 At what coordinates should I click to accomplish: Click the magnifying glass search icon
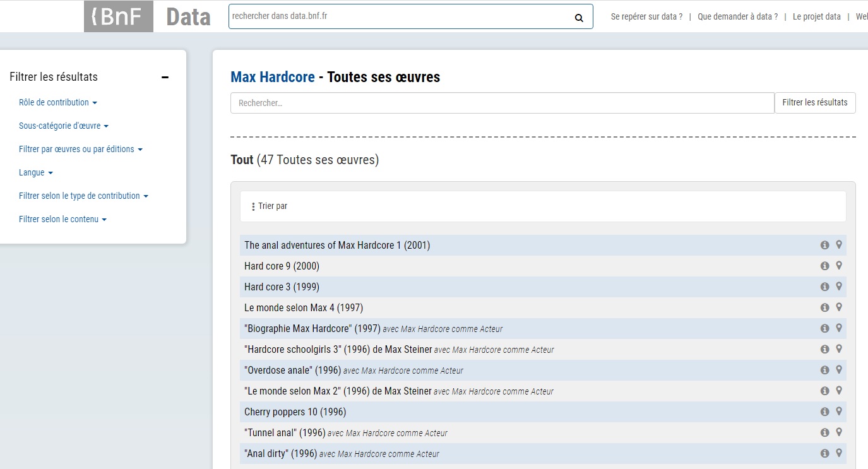[579, 18]
